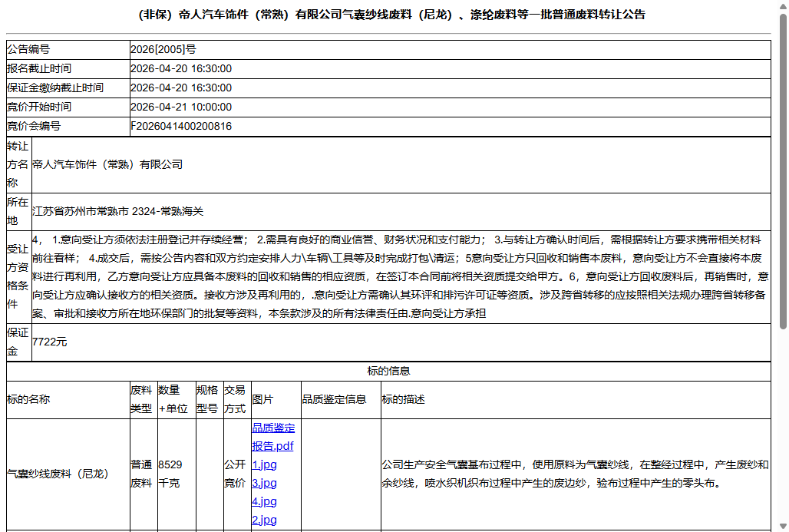Select the 保证金 label
This screenshot has height=532, width=789.
[18, 342]
